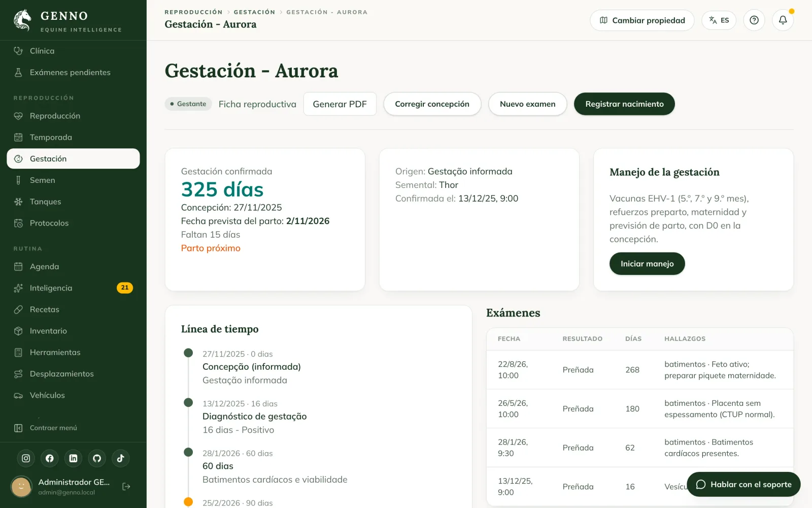Click the 268 days value
Screen dimensions: 812x508
632,370
